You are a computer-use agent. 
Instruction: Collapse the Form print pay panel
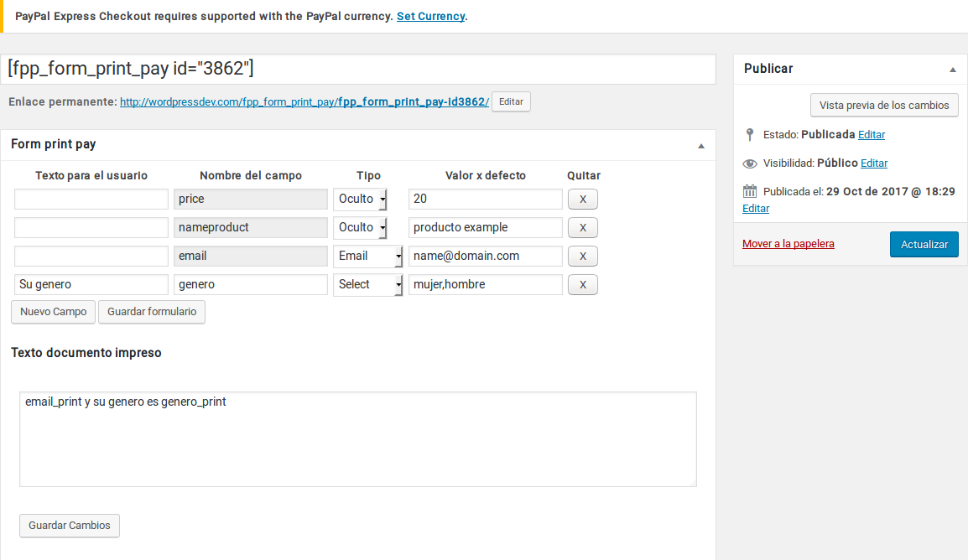(700, 146)
